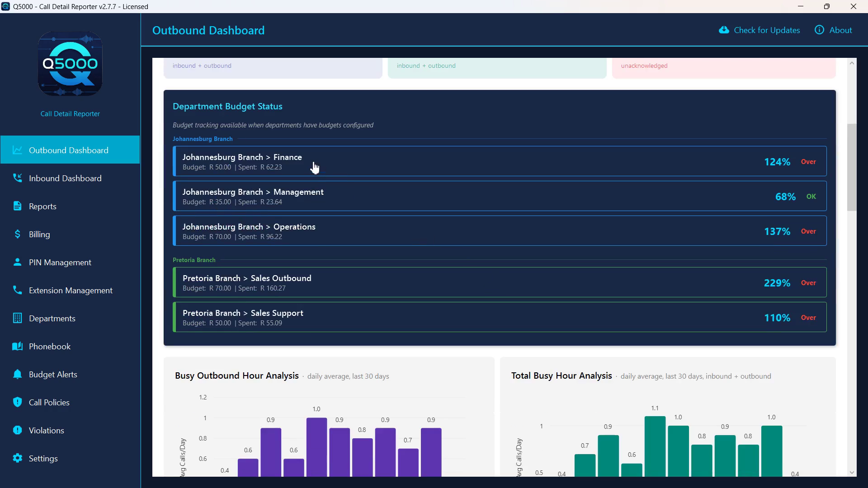Click the Billing dollar icon
This screenshot has height=488, width=868.
click(x=17, y=234)
